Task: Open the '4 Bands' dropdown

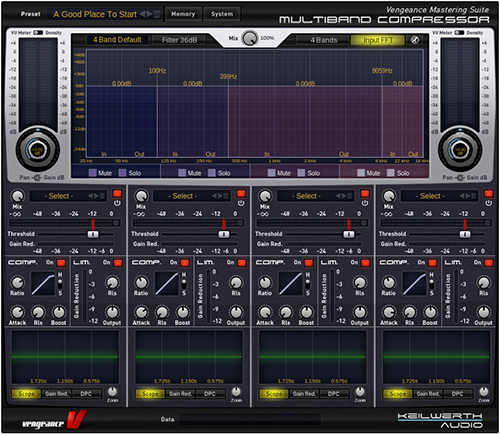Action: (324, 40)
